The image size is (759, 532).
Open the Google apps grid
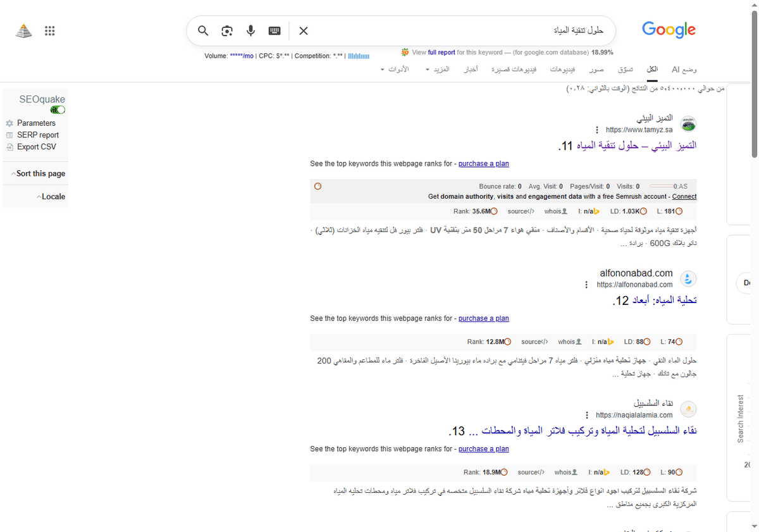[x=50, y=30]
